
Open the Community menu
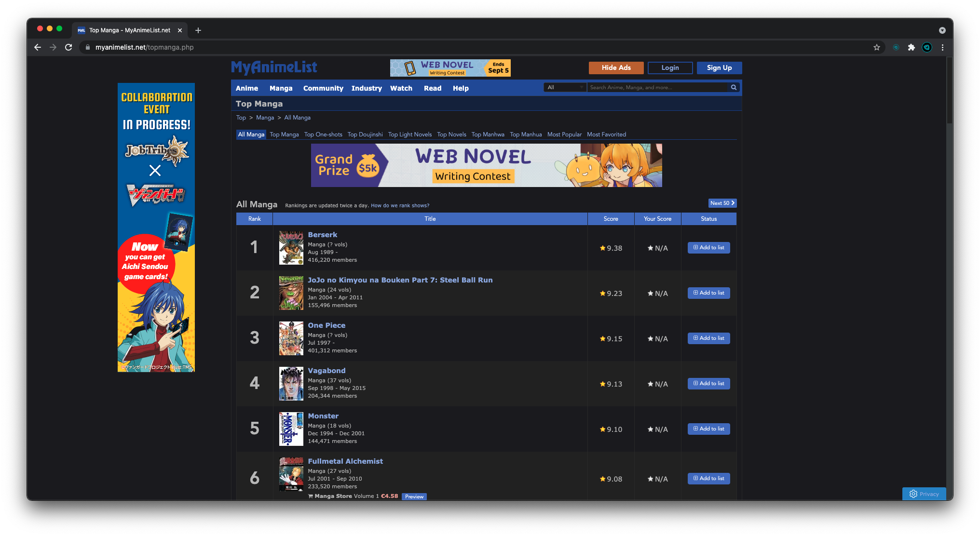tap(323, 88)
